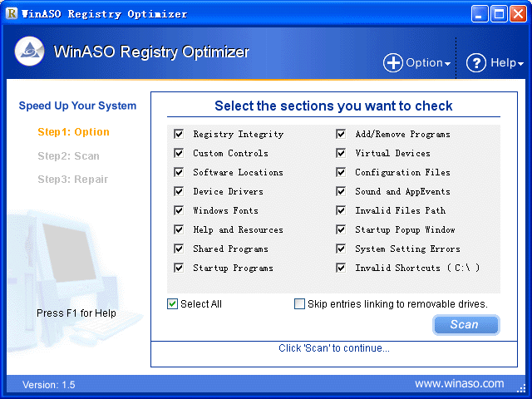The height and width of the screenshot is (399, 532).
Task: Toggle the Custom Controls checkbox
Action: [x=179, y=153]
